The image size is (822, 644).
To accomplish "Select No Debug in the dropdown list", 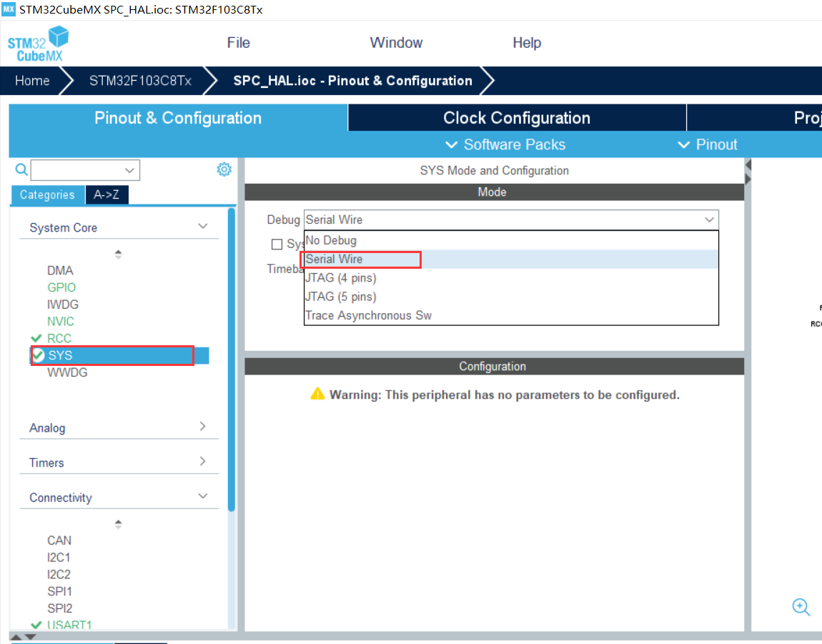I will (x=511, y=240).
